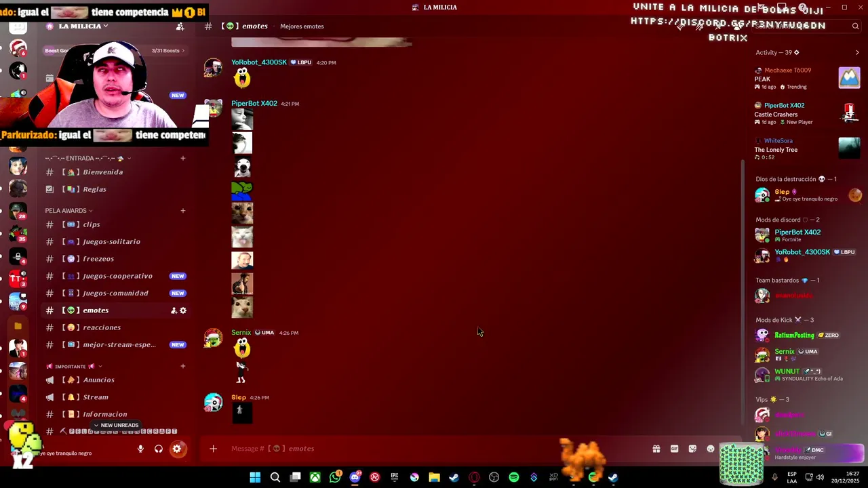Open the Anuncios announcement channel

click(115, 380)
